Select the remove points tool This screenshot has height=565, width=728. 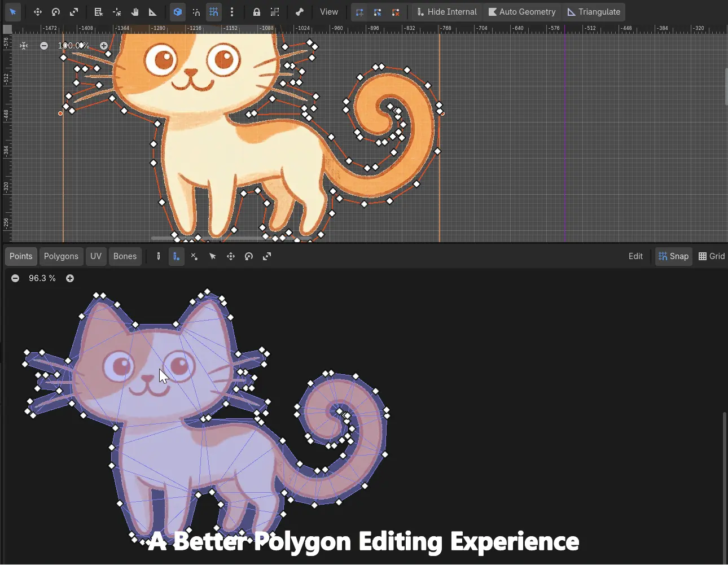click(x=195, y=256)
